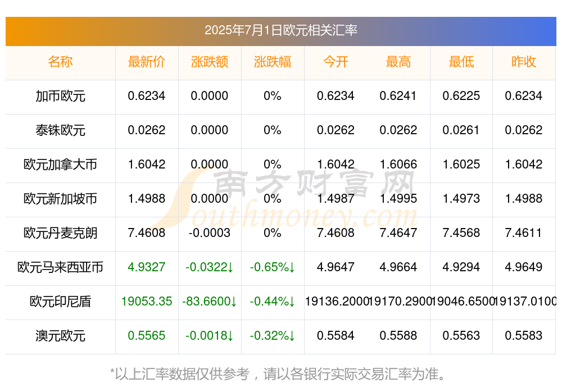
Task: Click 欧元印尼盾 latest price 19053.35
Action: click(147, 302)
